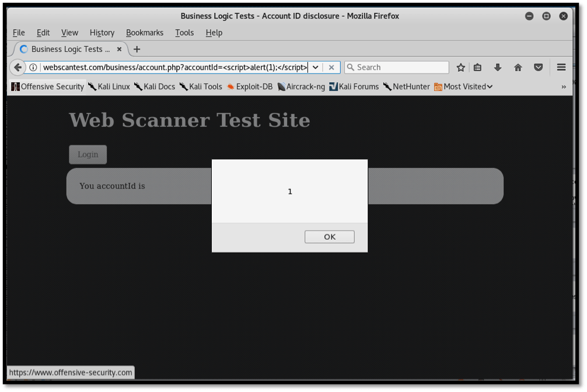Click into the Search input field
The image size is (587, 392).
coord(401,67)
